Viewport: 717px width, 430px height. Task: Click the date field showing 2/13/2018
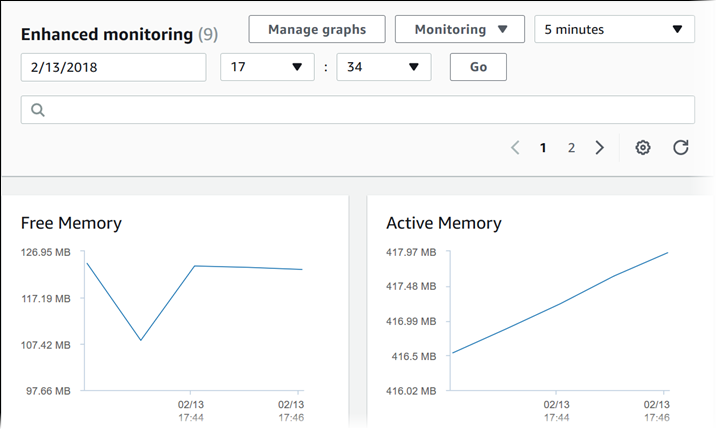[x=113, y=67]
